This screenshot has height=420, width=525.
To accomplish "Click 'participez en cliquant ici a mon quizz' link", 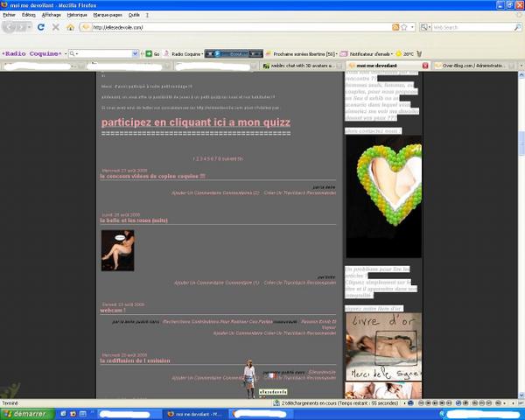I will 196,122.
